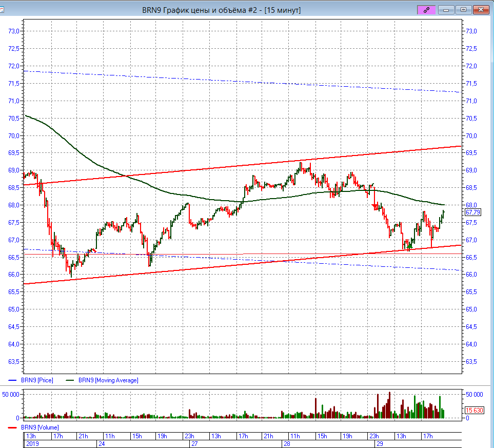Maximize the BRN9 chart window
The width and height of the screenshot is (494, 448).
tap(463, 10)
